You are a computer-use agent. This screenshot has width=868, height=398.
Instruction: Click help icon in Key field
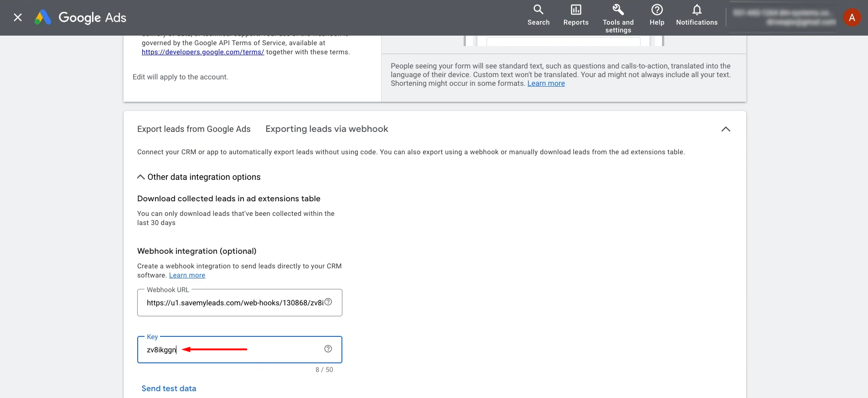coord(328,349)
